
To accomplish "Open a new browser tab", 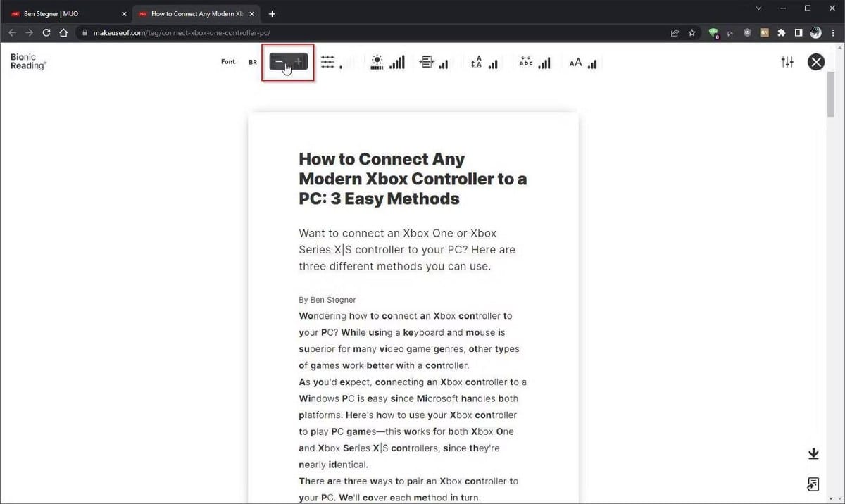I will tap(273, 13).
